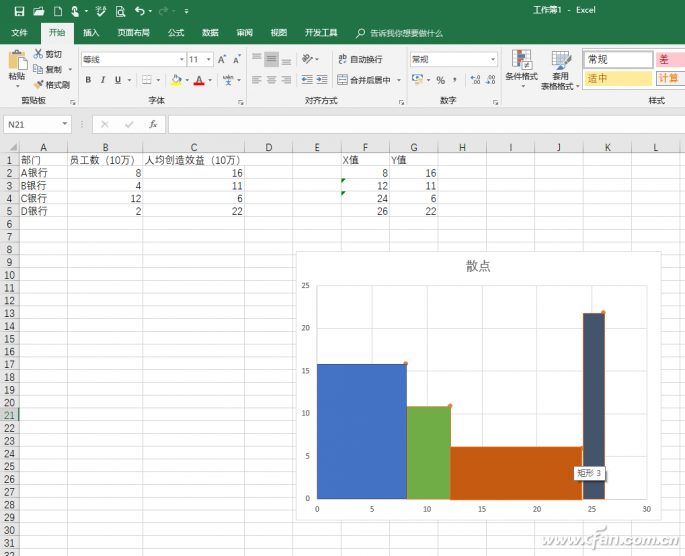Open Alignment (对齐方式) group dialog launcher
The width and height of the screenshot is (685, 556).
click(401, 102)
